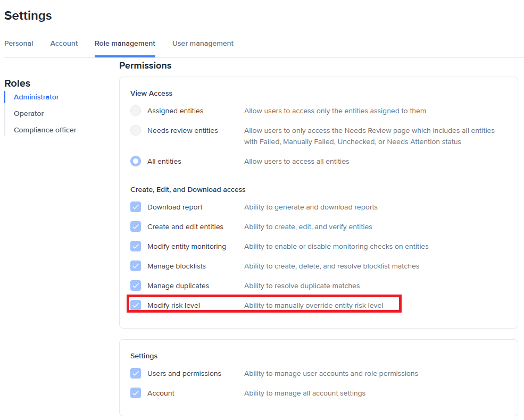Open the Personal settings tab
Image resolution: width=524 pixels, height=420 pixels.
pyautogui.click(x=19, y=44)
